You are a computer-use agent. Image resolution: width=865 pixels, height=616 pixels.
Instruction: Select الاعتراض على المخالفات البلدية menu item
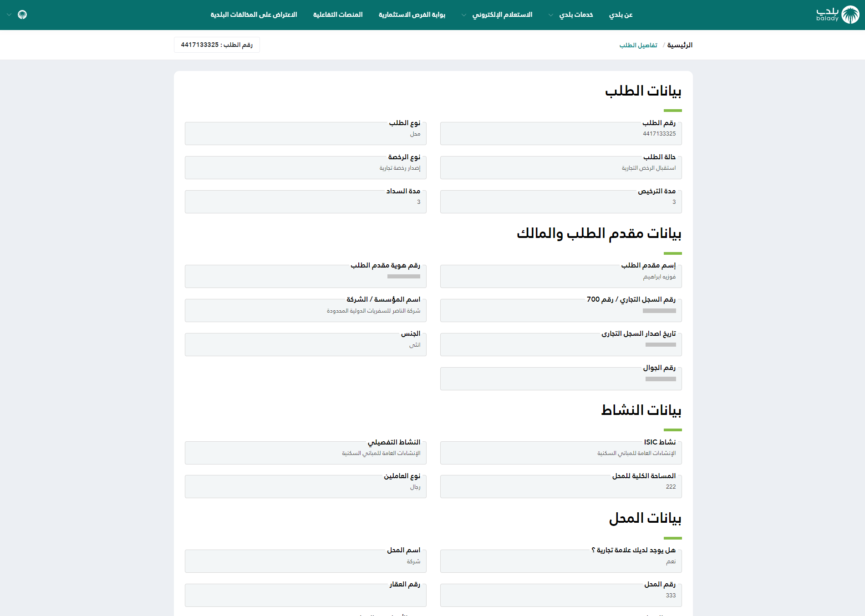(254, 15)
